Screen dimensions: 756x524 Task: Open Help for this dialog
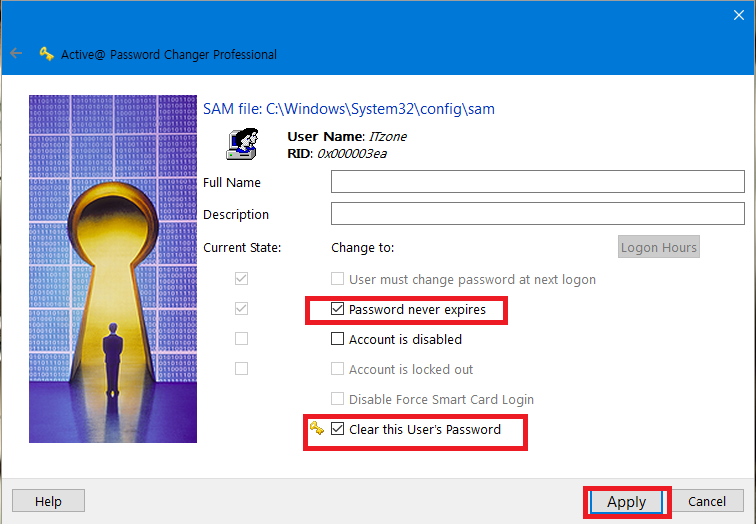48,501
